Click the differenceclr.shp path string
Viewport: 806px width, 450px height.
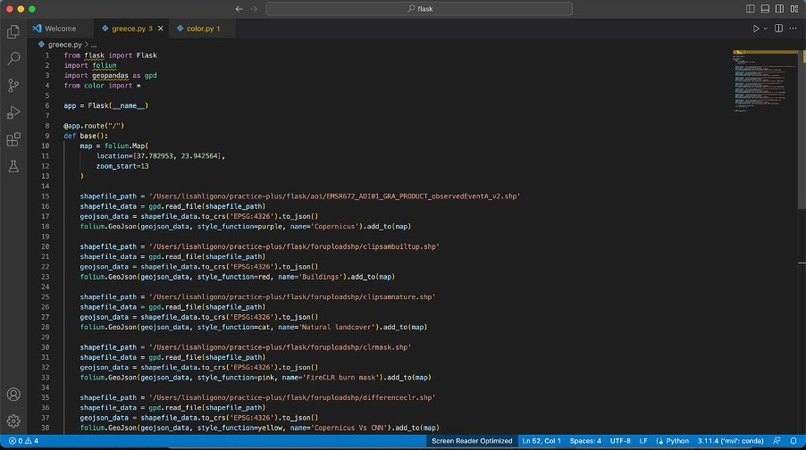pyautogui.click(x=292, y=398)
